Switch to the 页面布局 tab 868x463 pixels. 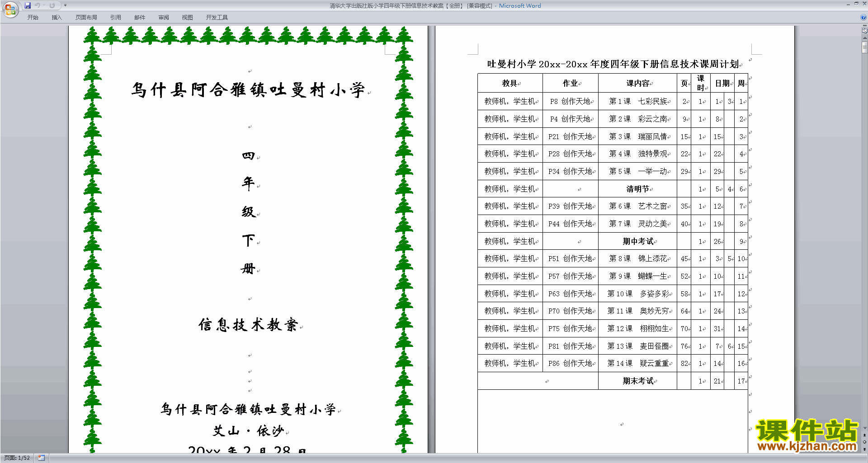point(86,18)
